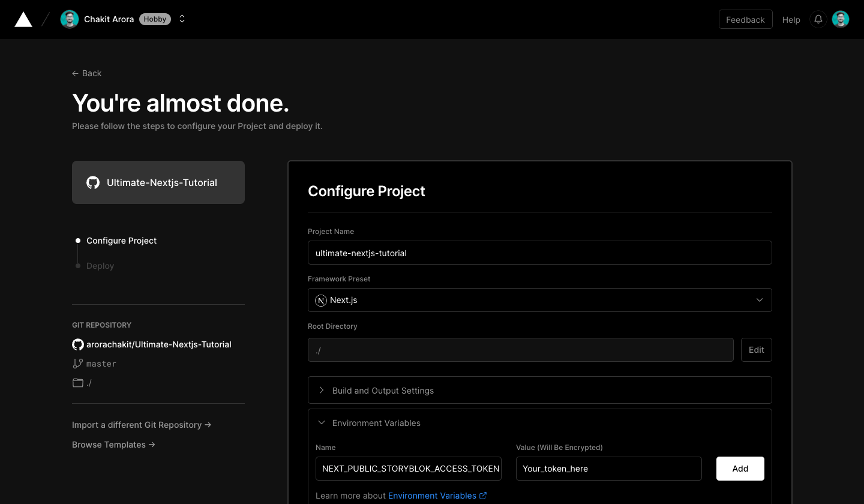Click the Hobby plan badge

155,19
